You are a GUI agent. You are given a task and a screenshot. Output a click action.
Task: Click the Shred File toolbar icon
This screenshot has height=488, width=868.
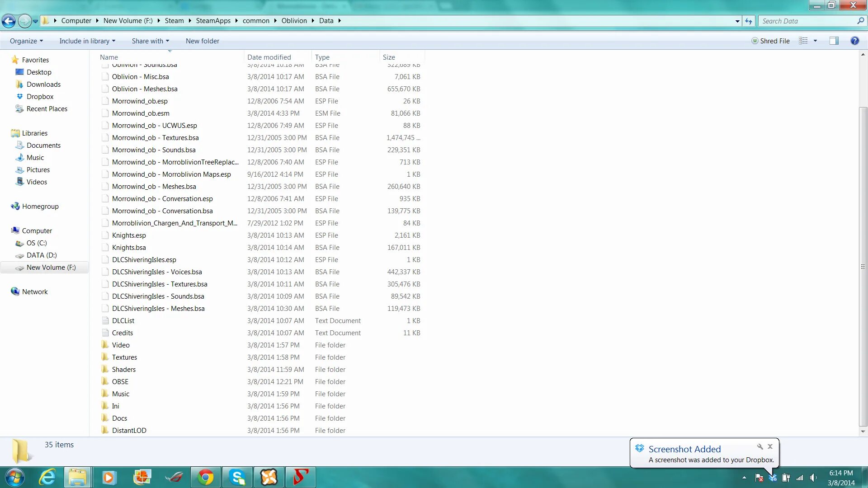coord(771,41)
